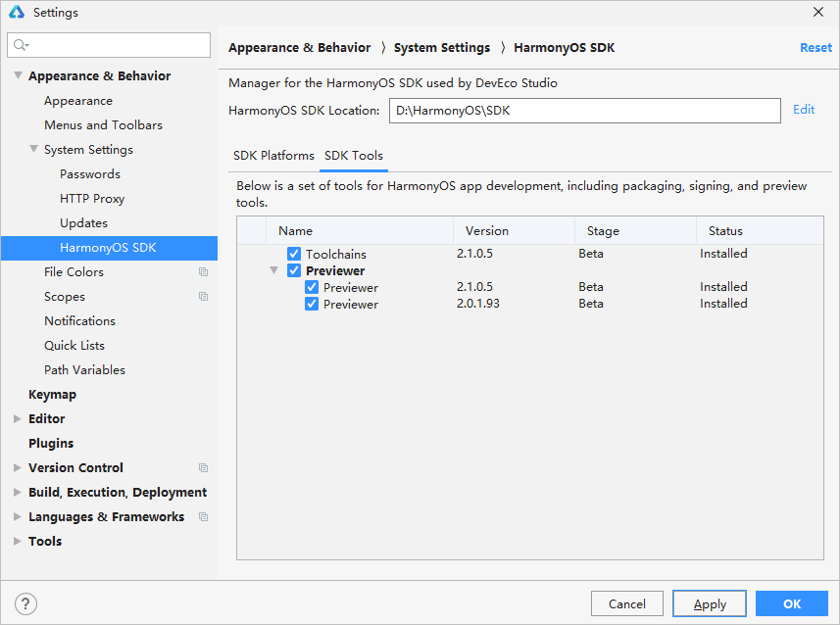
Task: Select the SDK Tools tab
Action: [353, 156]
